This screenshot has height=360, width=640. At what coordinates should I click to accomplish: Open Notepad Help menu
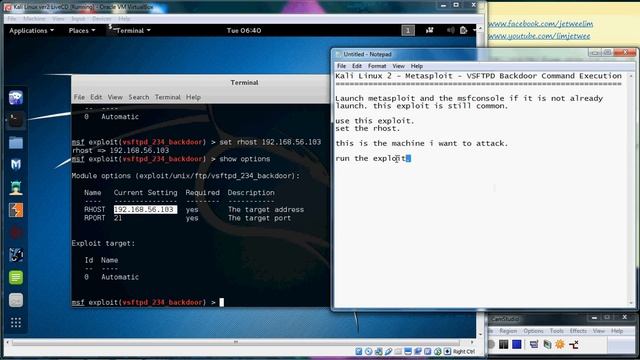pos(416,66)
